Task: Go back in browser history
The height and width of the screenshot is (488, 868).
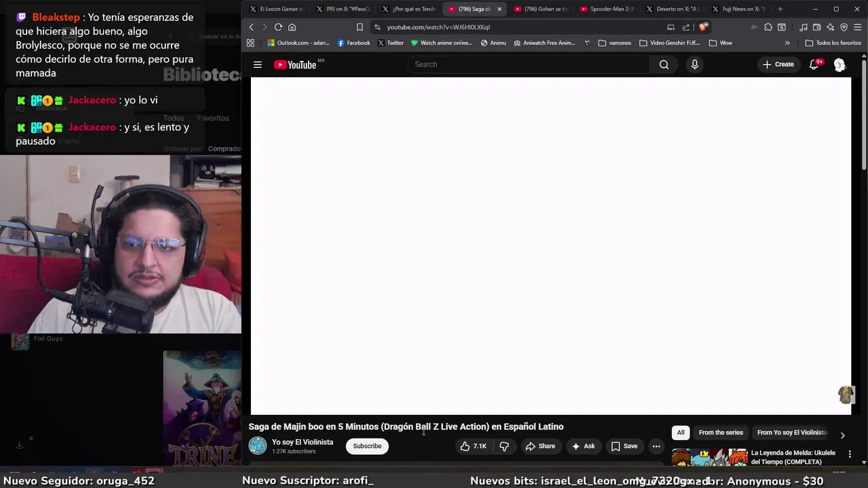Action: point(251,27)
